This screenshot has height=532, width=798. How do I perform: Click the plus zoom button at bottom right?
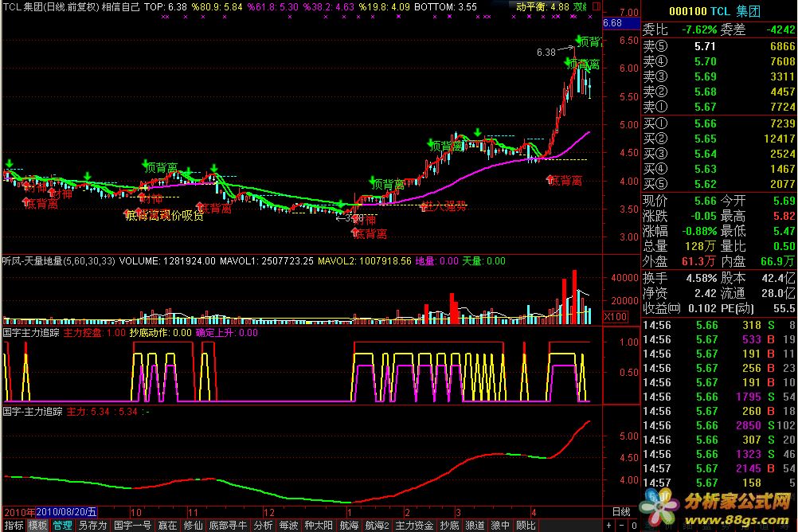[608, 526]
